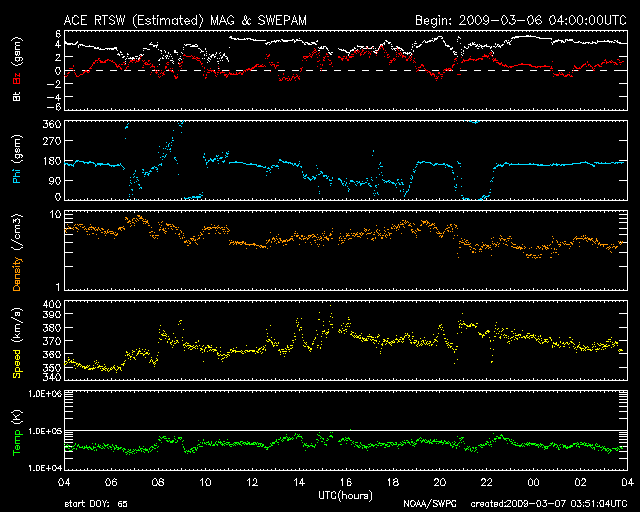Click the plot title 'ACE RTSW (Estimated) MAG & SWEPAM'

click(x=185, y=20)
